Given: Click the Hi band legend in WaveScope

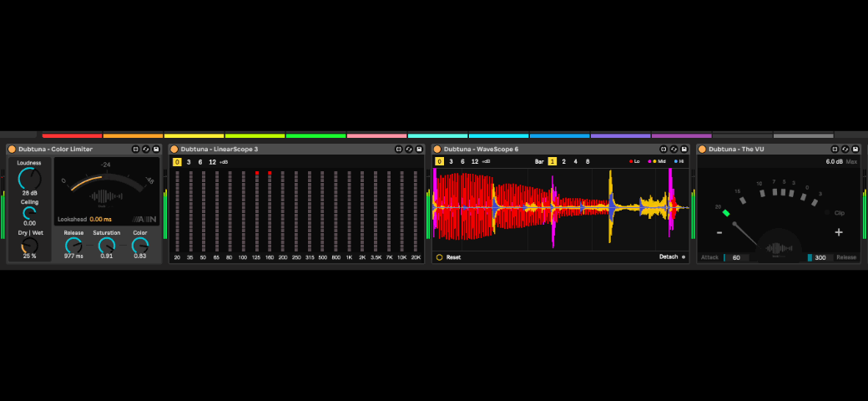Looking at the screenshot, I should pyautogui.click(x=679, y=162).
